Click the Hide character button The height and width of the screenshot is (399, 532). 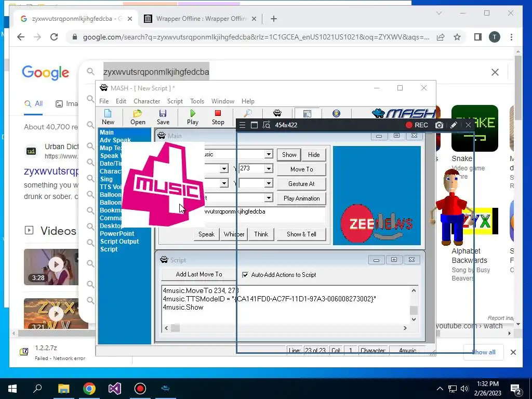313,155
